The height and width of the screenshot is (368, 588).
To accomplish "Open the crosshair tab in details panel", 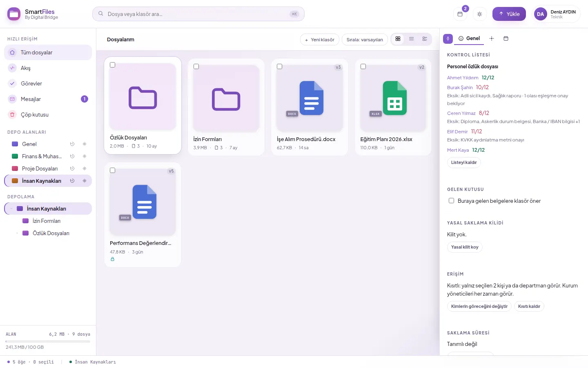I will 492,38.
